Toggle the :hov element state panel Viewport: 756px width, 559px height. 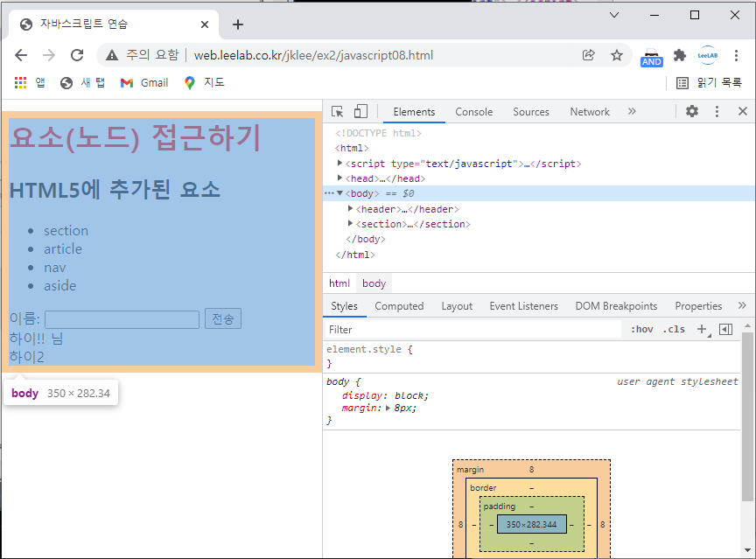click(642, 330)
